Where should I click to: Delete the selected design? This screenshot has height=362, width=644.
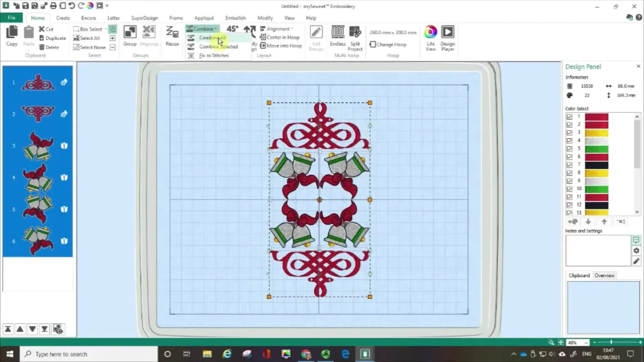click(49, 47)
